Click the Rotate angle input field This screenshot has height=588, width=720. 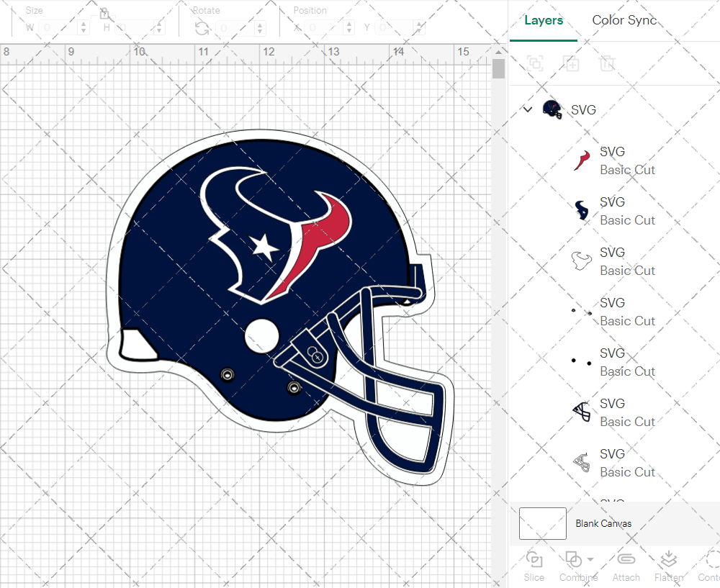(235, 28)
